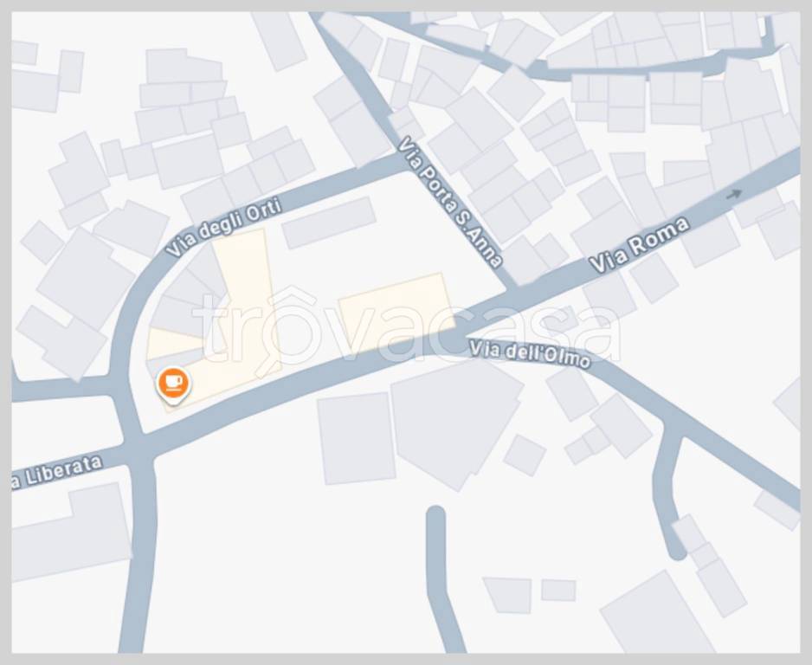Viewport: 812px width, 665px height.
Task: Click the small diamond-shaped building near the polygon building
Action: (525, 455)
